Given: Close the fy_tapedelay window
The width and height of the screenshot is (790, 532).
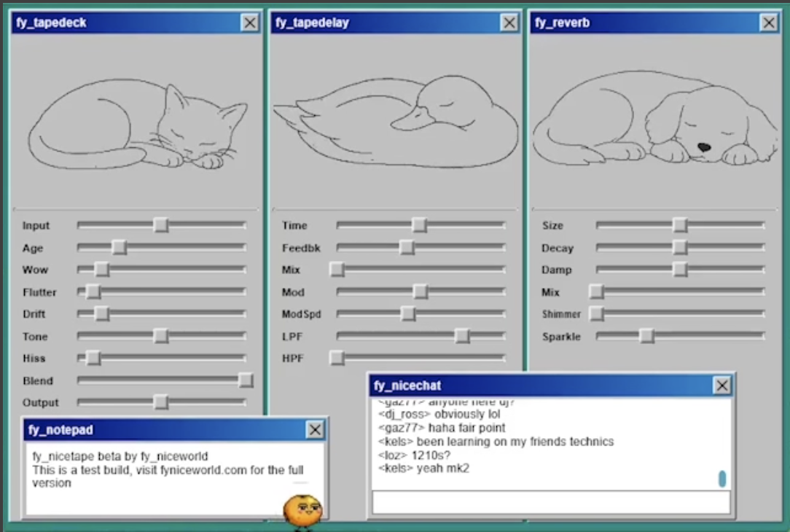Looking at the screenshot, I should click(509, 23).
